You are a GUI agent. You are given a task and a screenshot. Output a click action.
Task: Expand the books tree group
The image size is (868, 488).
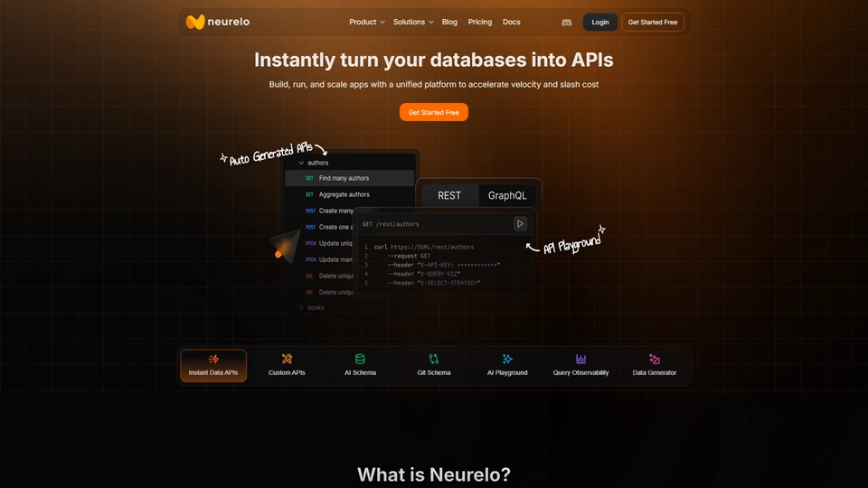pos(301,307)
